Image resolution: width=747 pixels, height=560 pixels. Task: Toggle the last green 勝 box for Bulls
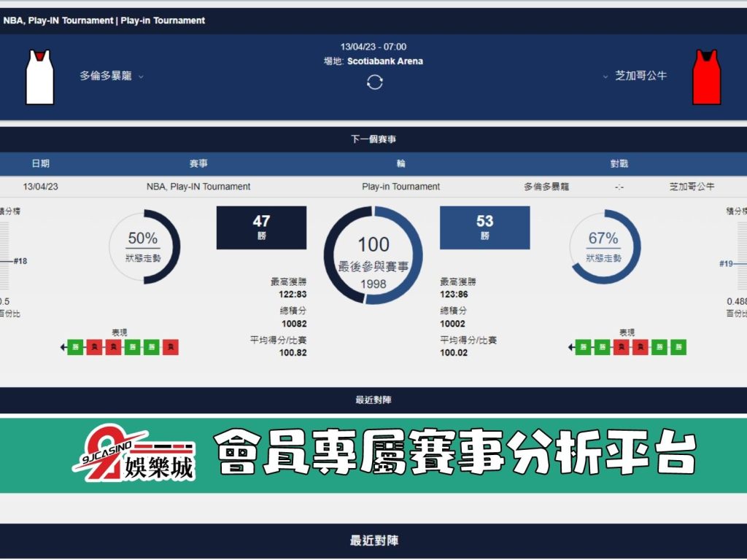[678, 348]
